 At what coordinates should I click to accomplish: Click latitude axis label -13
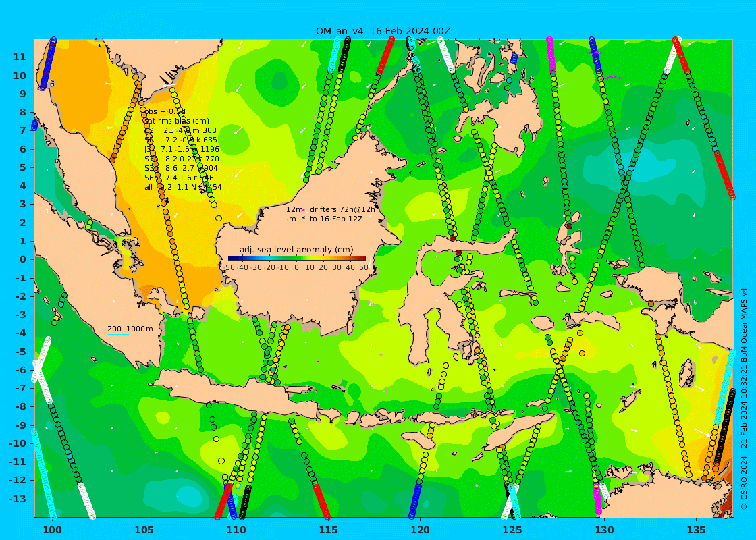point(18,499)
